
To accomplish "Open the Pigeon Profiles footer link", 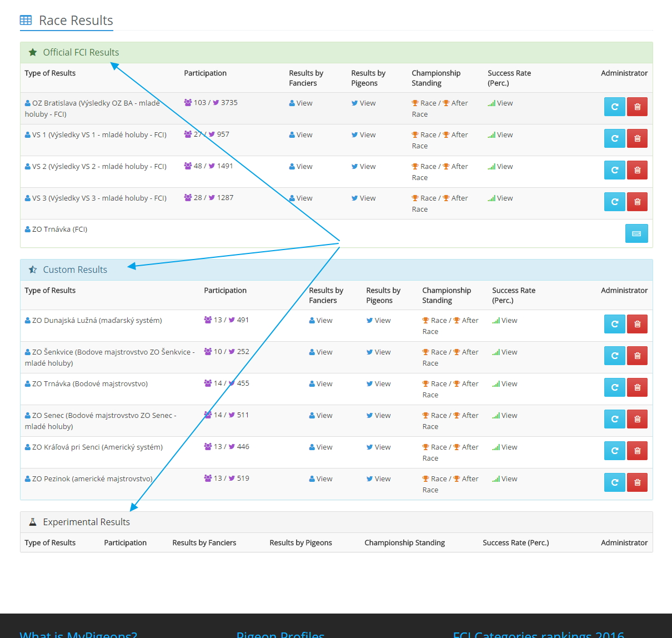I will pos(280,634).
